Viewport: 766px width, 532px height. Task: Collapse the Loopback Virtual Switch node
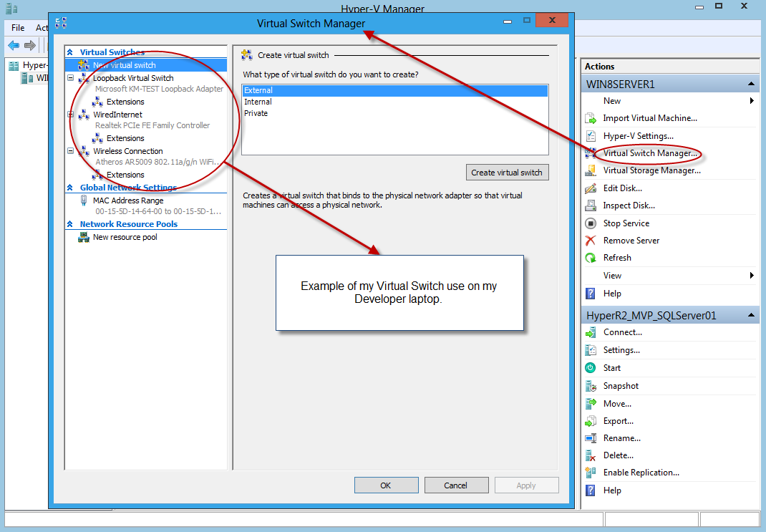[x=70, y=78]
